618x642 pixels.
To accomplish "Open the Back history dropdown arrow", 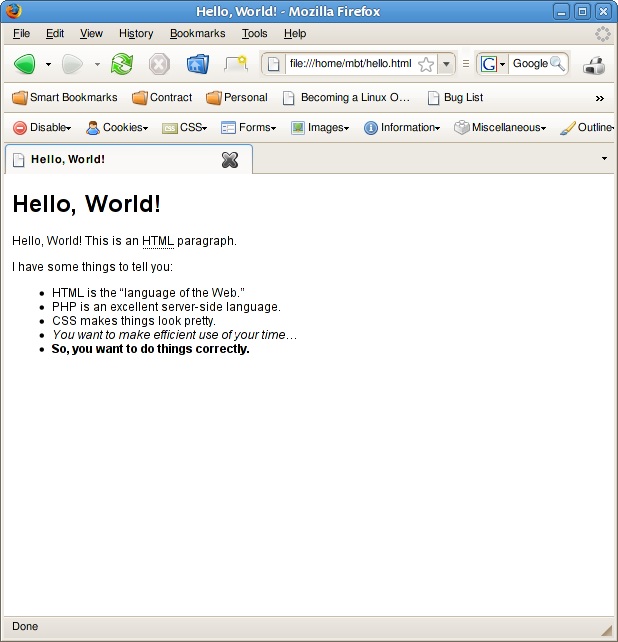I will [x=48, y=64].
